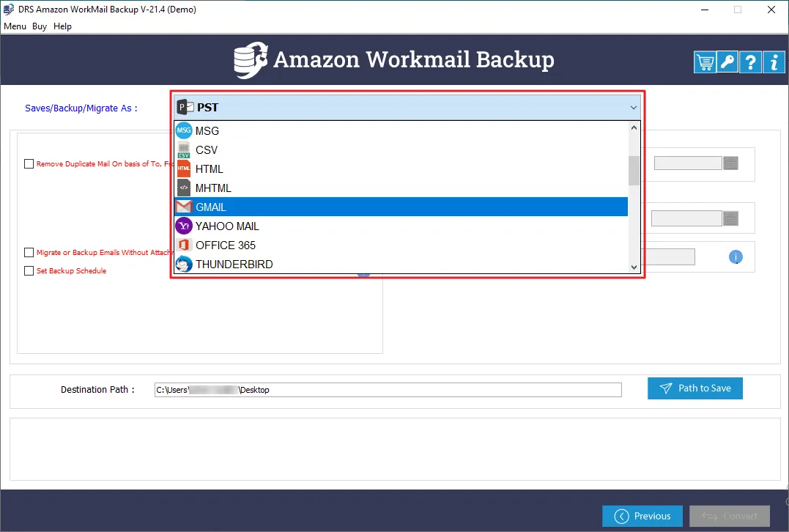The width and height of the screenshot is (789, 532).
Task: Select the highlighted GMAIL option
Action: (401, 207)
